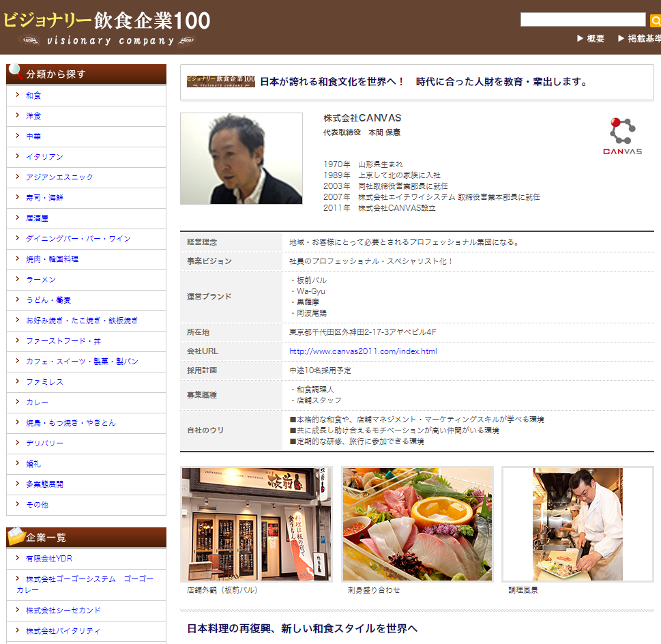Open the 刺身盛り合わせ sashimi photo
Viewport: 661px width, 644px height.
(417, 525)
